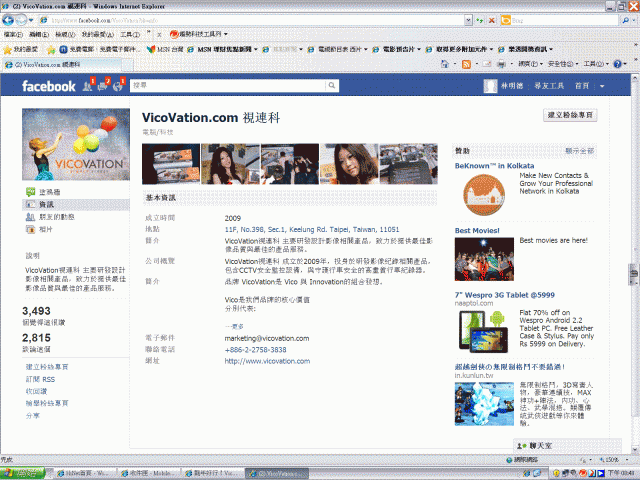Click +886-2-2758-3838 phone link

[256, 350]
